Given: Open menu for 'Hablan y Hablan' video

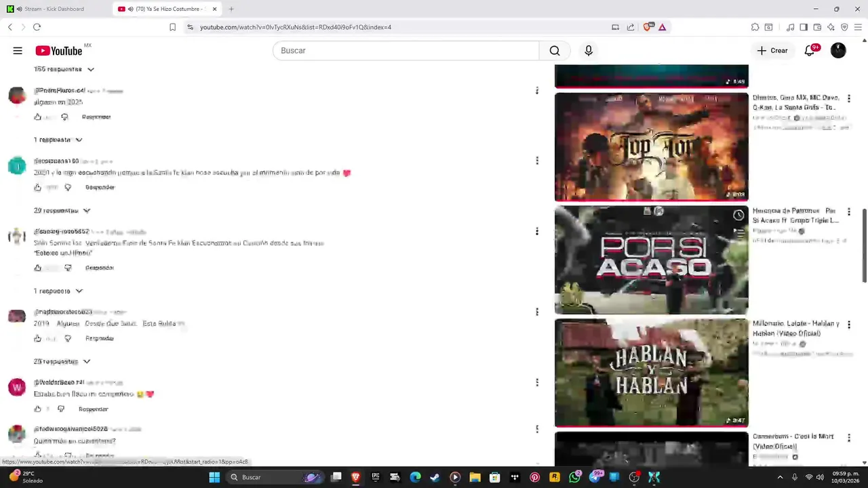Looking at the screenshot, I should 848,325.
